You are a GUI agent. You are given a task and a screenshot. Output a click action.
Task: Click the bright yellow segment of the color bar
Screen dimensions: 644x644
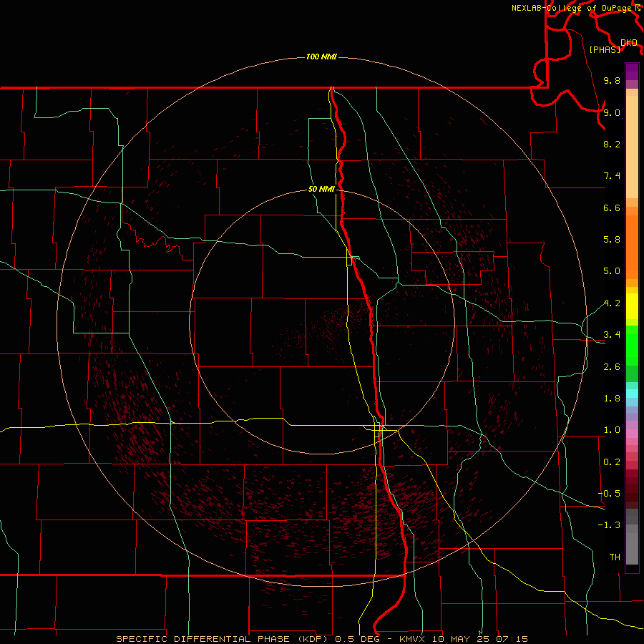pos(632,306)
